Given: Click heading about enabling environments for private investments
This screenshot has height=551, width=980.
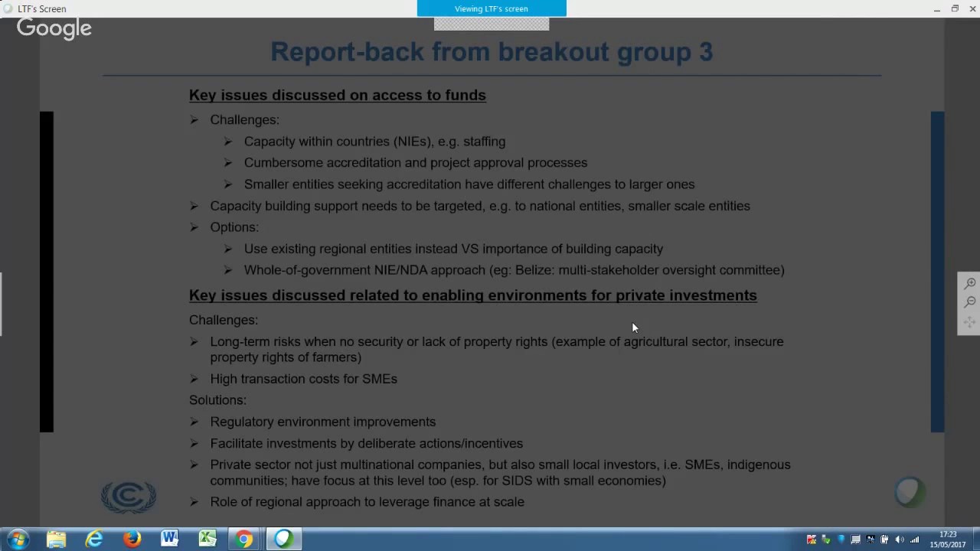Looking at the screenshot, I should [x=473, y=295].
